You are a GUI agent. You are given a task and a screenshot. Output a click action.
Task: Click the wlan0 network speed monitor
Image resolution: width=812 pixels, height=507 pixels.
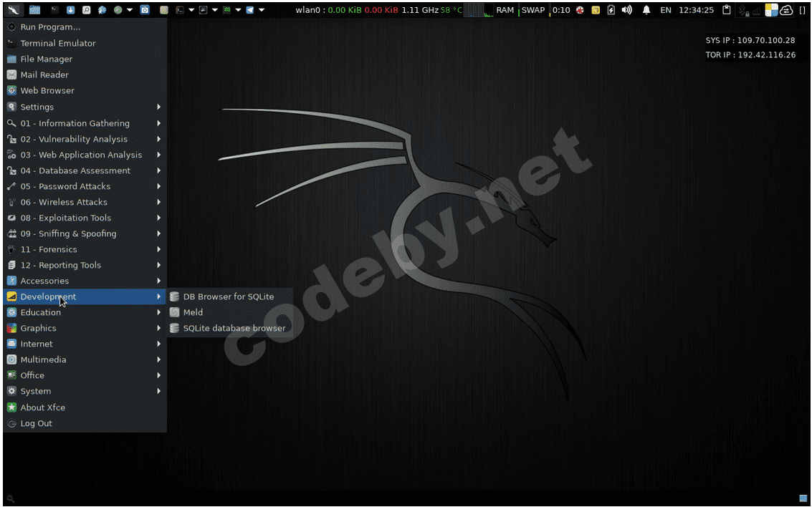coord(347,10)
